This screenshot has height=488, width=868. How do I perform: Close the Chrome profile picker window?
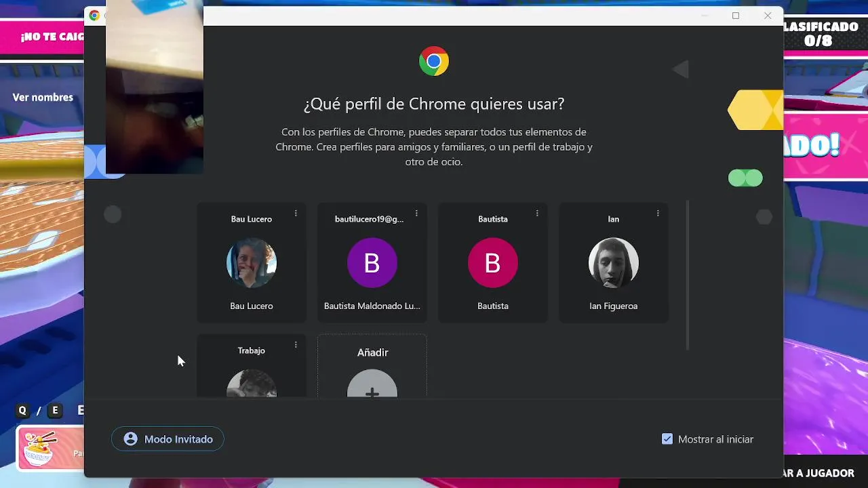pyautogui.click(x=768, y=16)
